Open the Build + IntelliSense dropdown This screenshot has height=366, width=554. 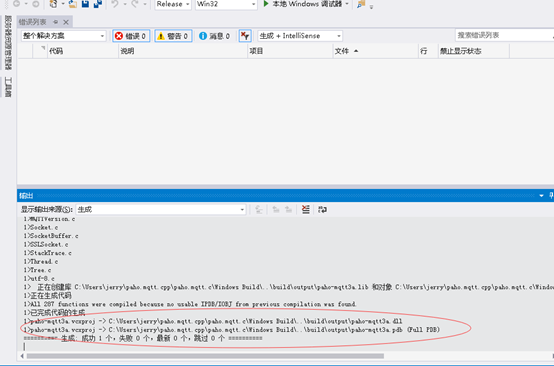(300, 36)
